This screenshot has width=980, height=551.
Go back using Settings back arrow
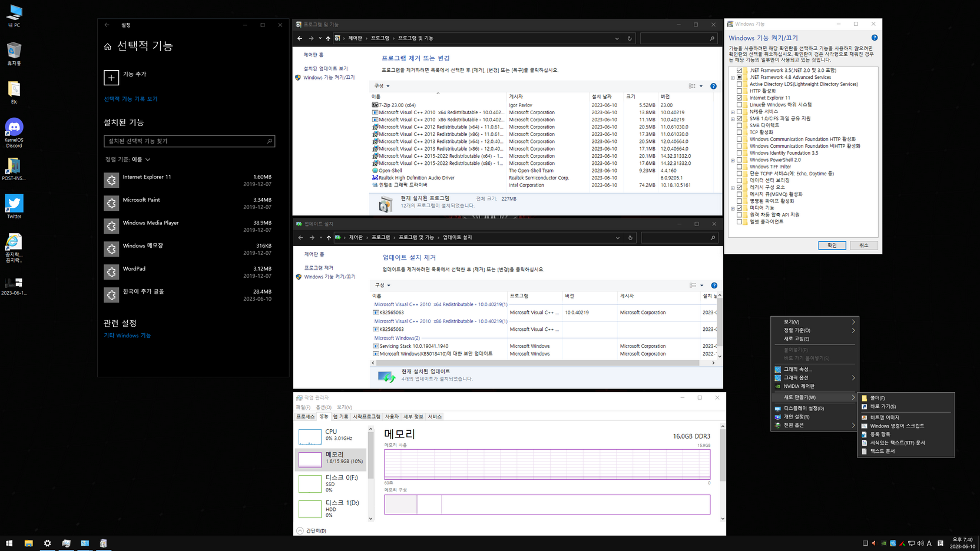(x=107, y=25)
